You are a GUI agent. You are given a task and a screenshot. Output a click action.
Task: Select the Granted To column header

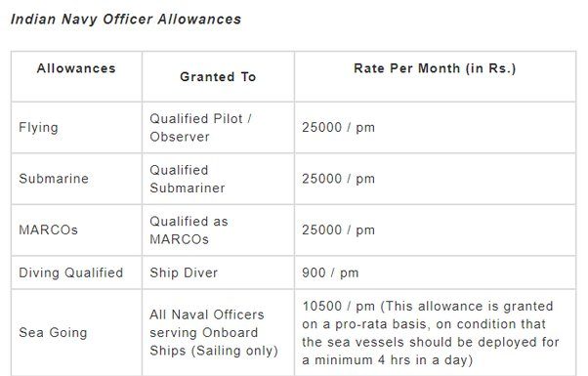click(218, 77)
